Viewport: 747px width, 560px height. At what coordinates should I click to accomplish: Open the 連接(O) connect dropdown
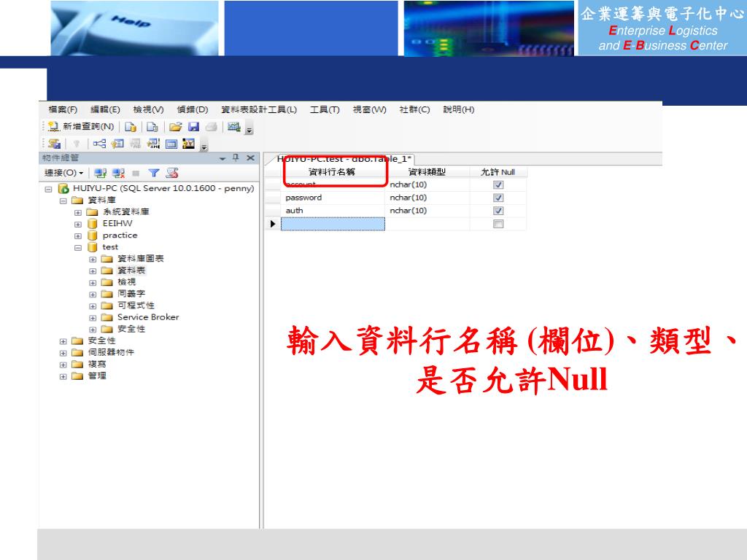[x=64, y=173]
